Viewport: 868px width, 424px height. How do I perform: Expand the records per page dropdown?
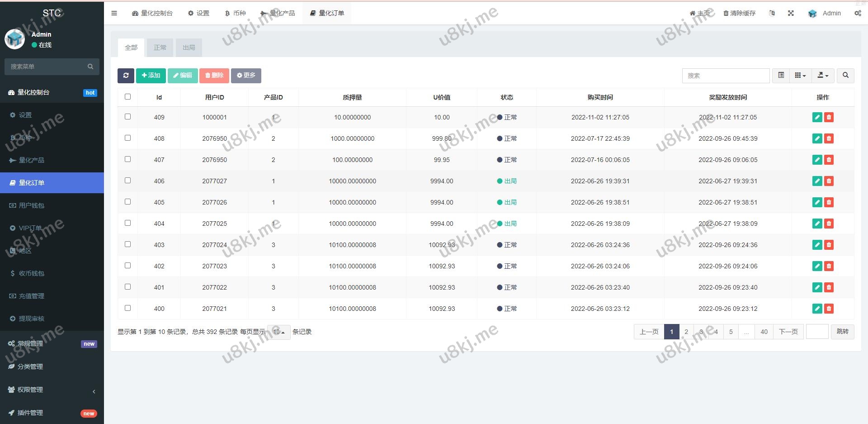(279, 332)
